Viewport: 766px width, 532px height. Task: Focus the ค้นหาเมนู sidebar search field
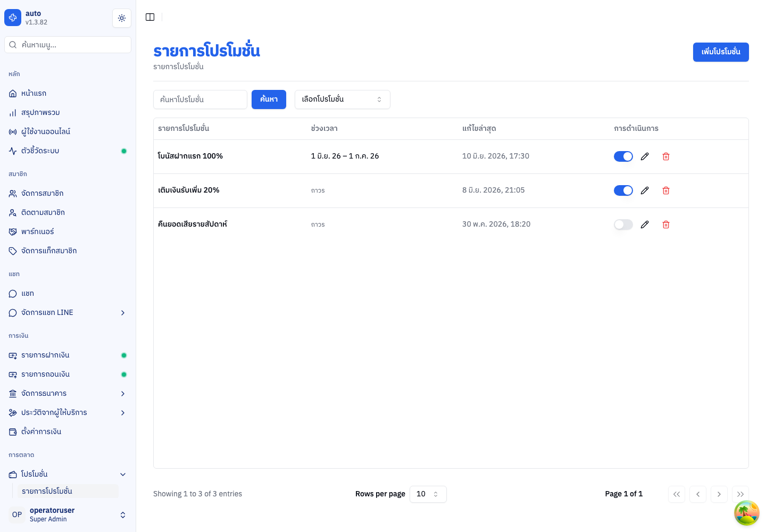[68, 45]
